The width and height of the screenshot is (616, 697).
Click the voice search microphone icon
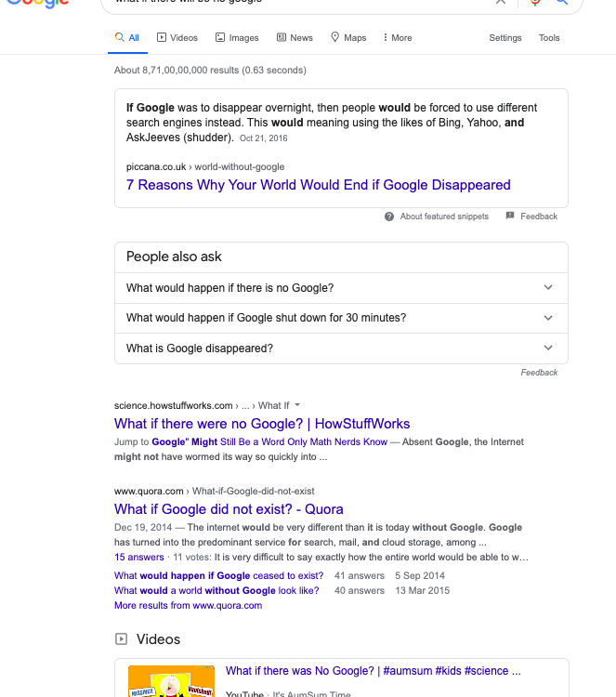535,2
